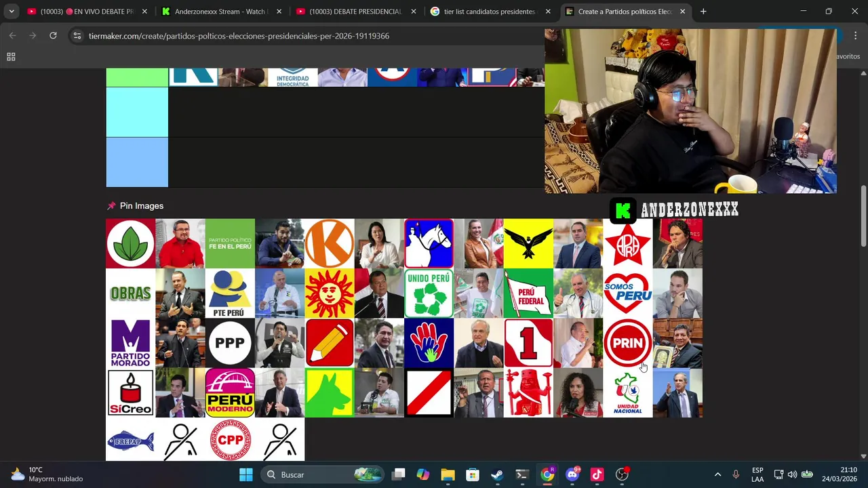Show hidden system tray icons
This screenshot has width=868, height=488.
(x=717, y=474)
